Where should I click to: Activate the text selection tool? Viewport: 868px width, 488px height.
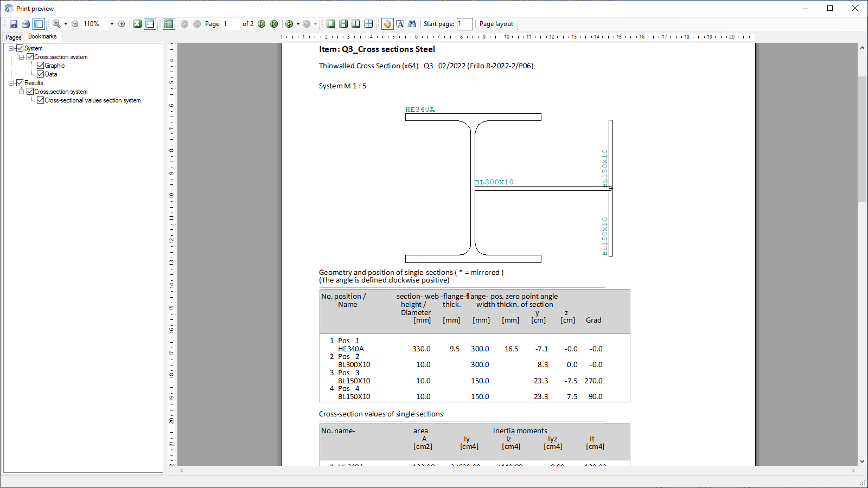click(x=400, y=24)
